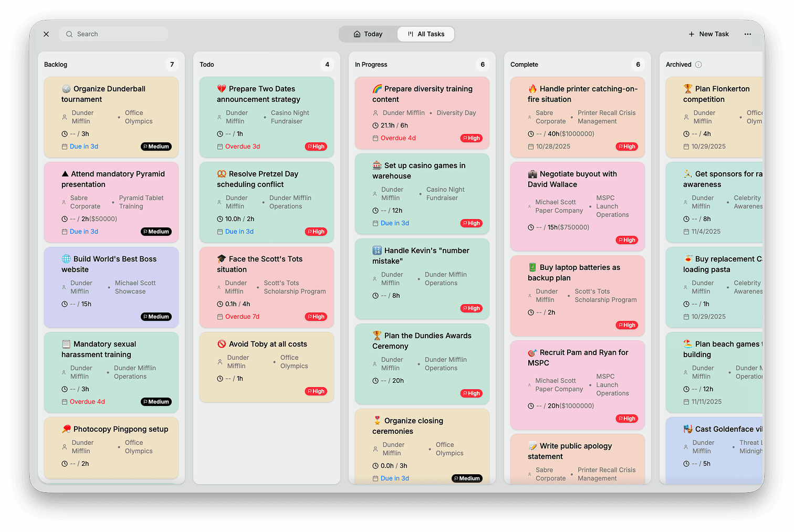The image size is (794, 532).
Task: Click the Medium badge on Pyramid presentation card
Action: [x=156, y=231]
